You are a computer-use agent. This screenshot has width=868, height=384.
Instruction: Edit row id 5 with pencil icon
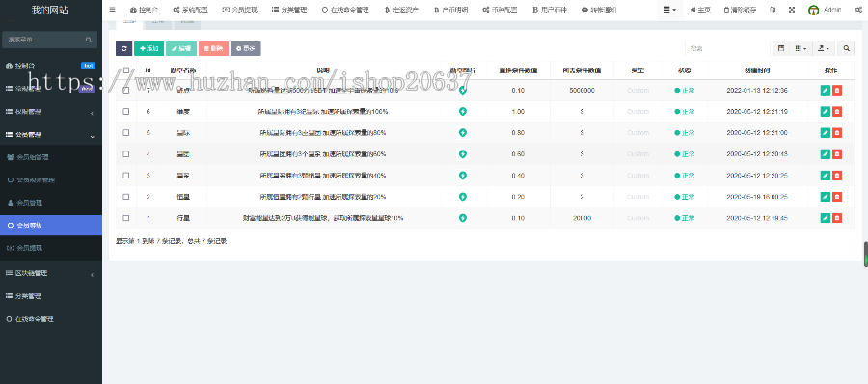[x=825, y=132]
